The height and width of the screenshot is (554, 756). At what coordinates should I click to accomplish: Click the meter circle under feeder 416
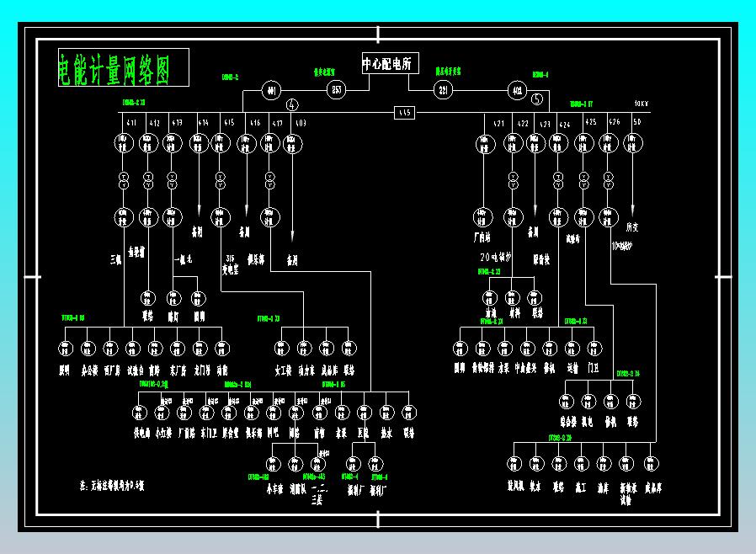point(247,144)
